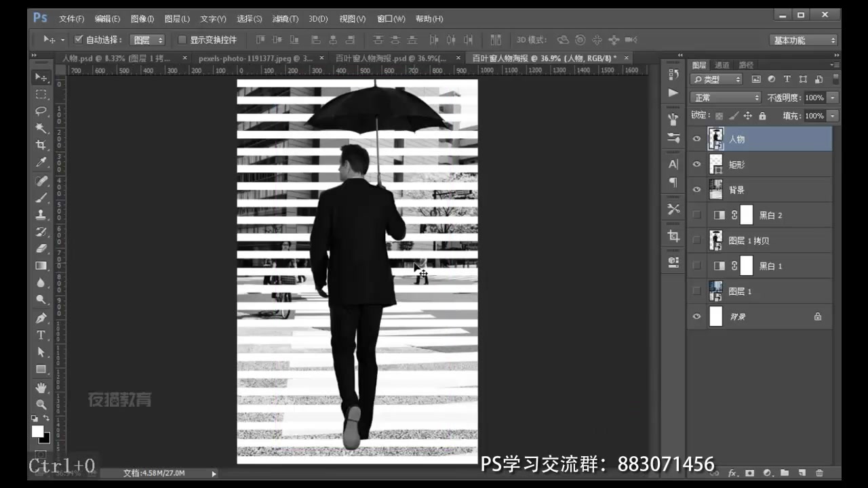Open the Layers panel options menu
This screenshot has width=868, height=488.
tap(835, 65)
